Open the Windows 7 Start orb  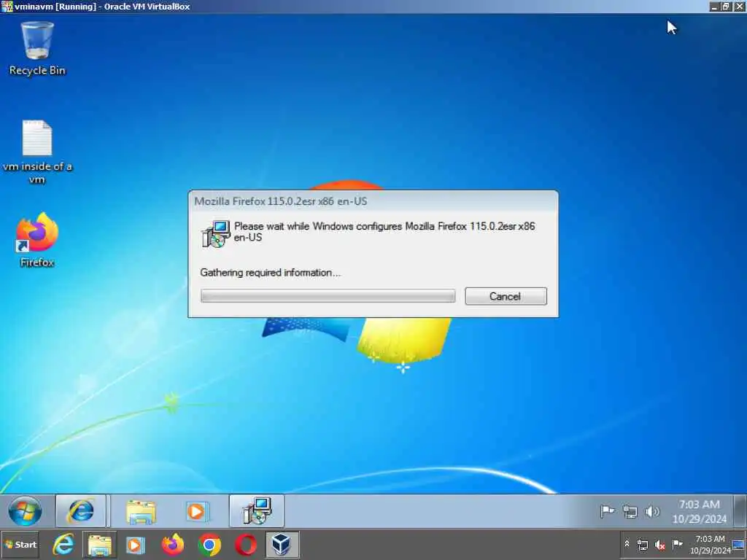click(25, 511)
